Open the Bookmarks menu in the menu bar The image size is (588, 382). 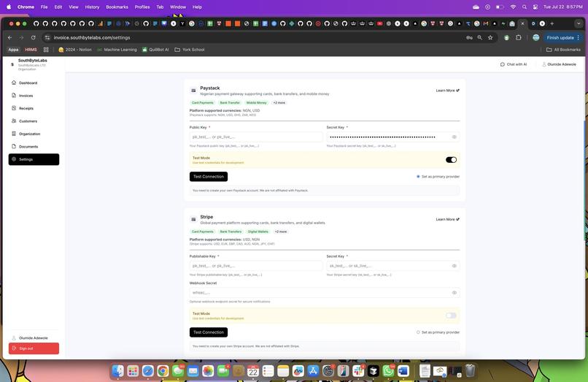pos(117,7)
